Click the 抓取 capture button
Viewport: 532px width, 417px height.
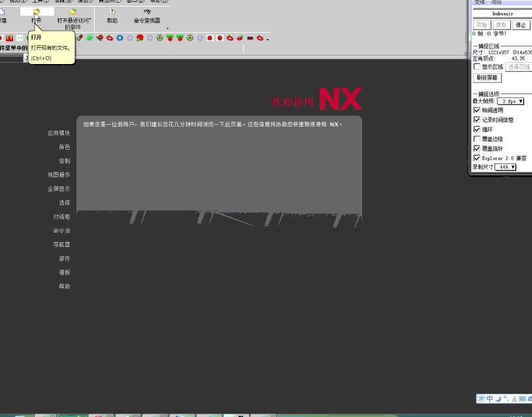click(501, 25)
